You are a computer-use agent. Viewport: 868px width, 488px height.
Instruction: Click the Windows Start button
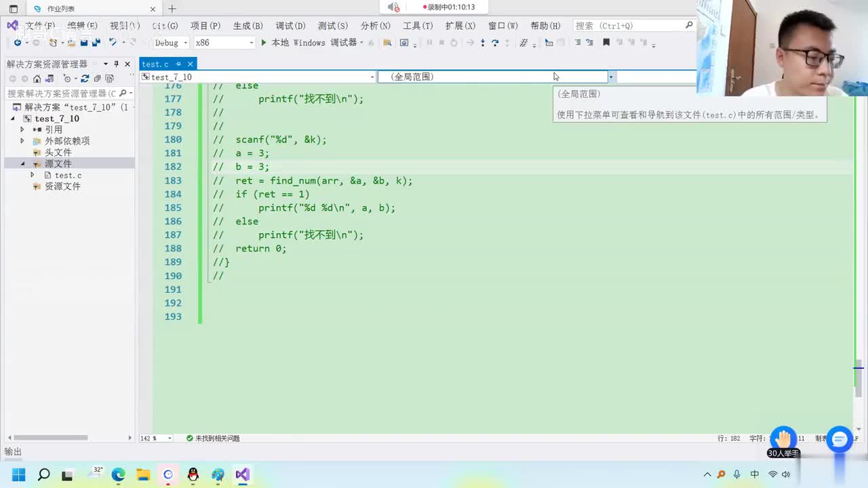(x=18, y=474)
